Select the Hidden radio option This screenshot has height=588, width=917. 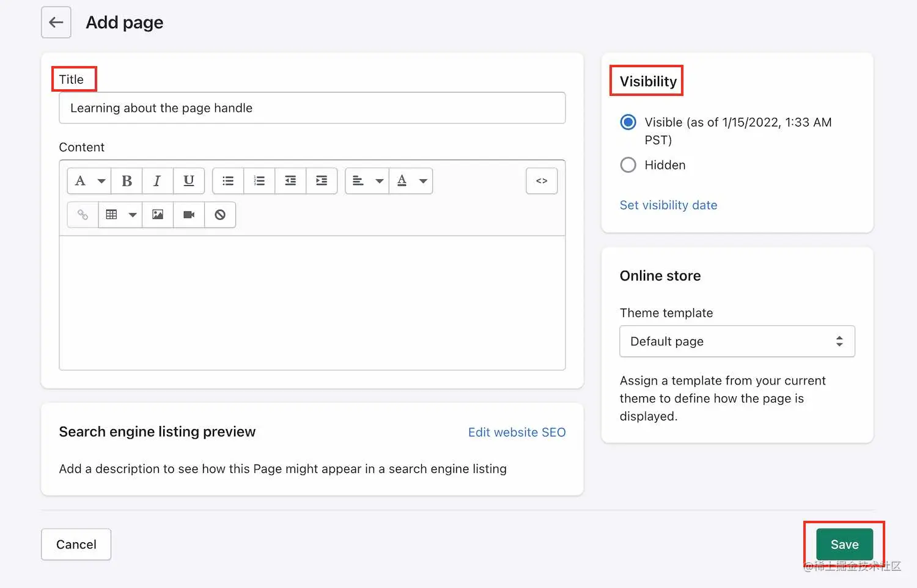[628, 165]
